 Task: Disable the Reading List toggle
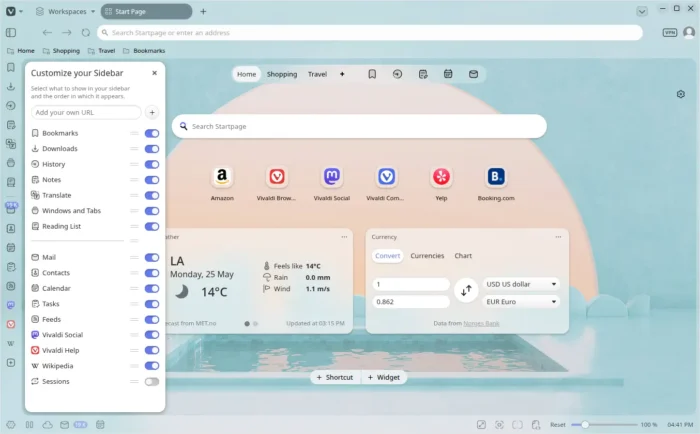point(152,226)
